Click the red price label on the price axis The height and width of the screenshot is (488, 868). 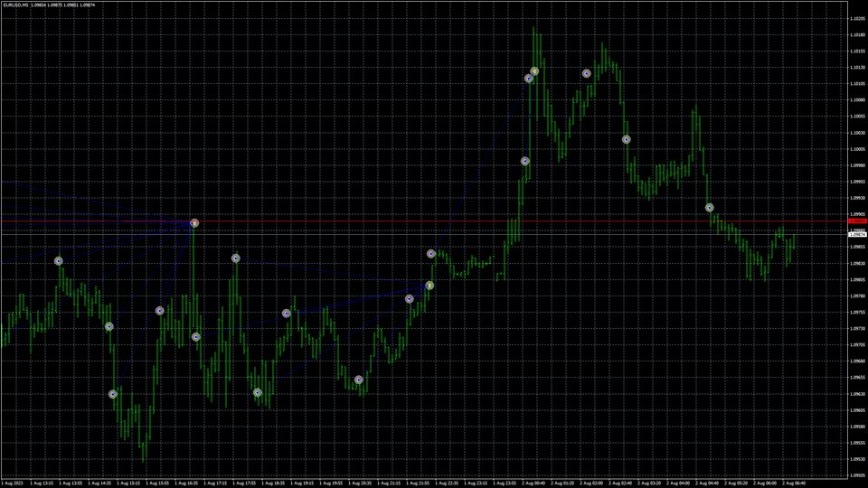pyautogui.click(x=857, y=221)
